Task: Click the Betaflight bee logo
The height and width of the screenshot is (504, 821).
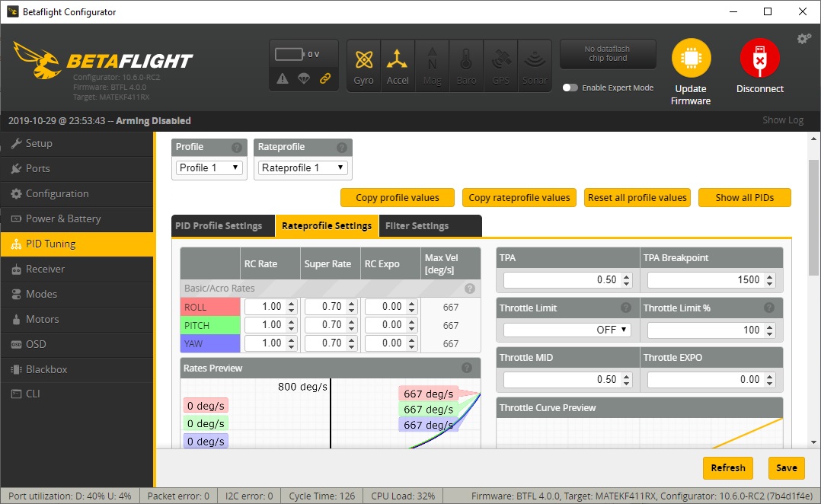Action: click(x=37, y=60)
